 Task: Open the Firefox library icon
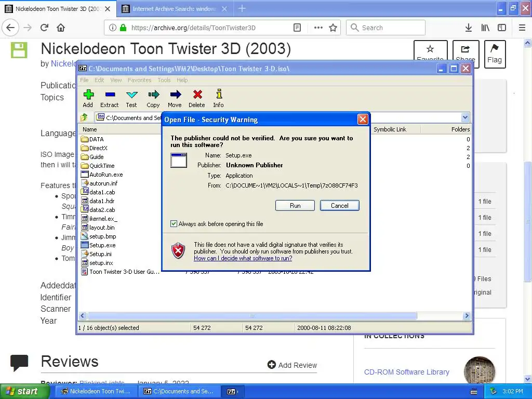coord(485,28)
